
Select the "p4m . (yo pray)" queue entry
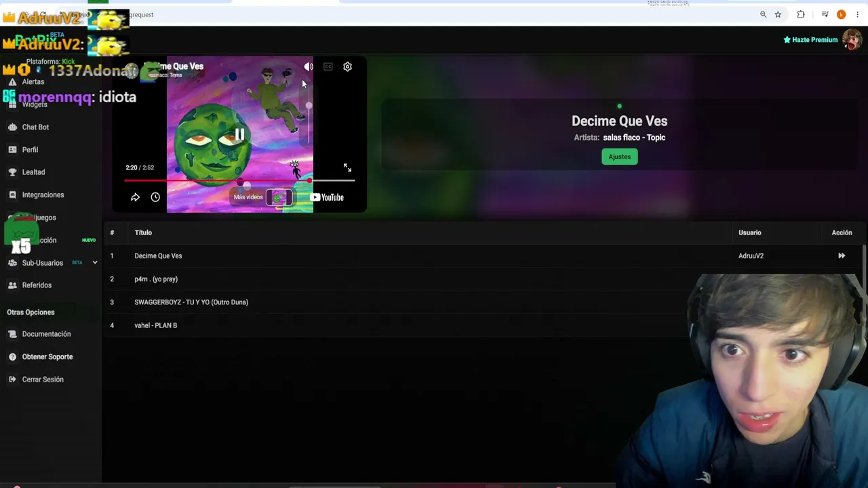(156, 279)
